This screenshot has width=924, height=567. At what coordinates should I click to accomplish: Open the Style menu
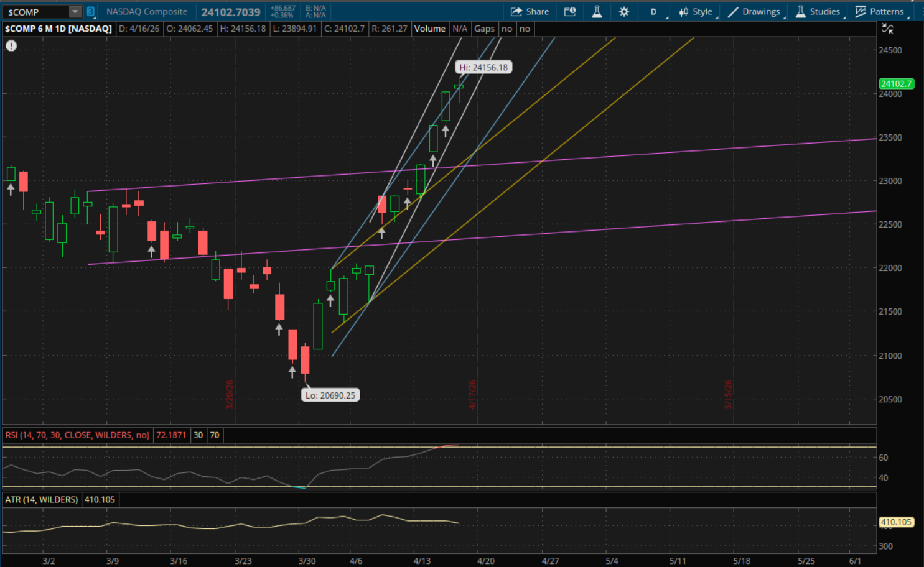pos(696,12)
